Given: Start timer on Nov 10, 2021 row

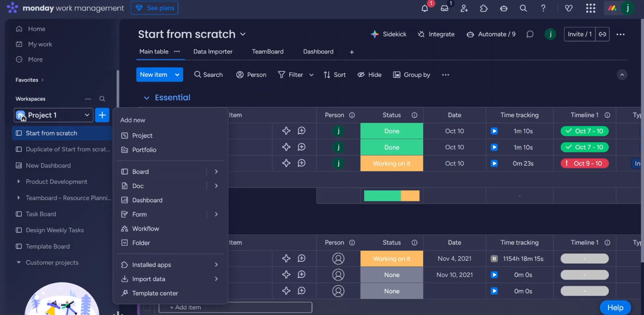Looking at the screenshot, I should pyautogui.click(x=494, y=275).
